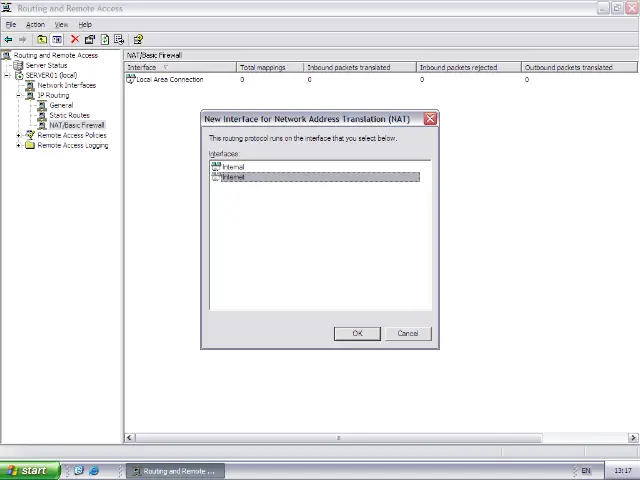Click the horizontal scrollbar right arrow

tap(633, 438)
